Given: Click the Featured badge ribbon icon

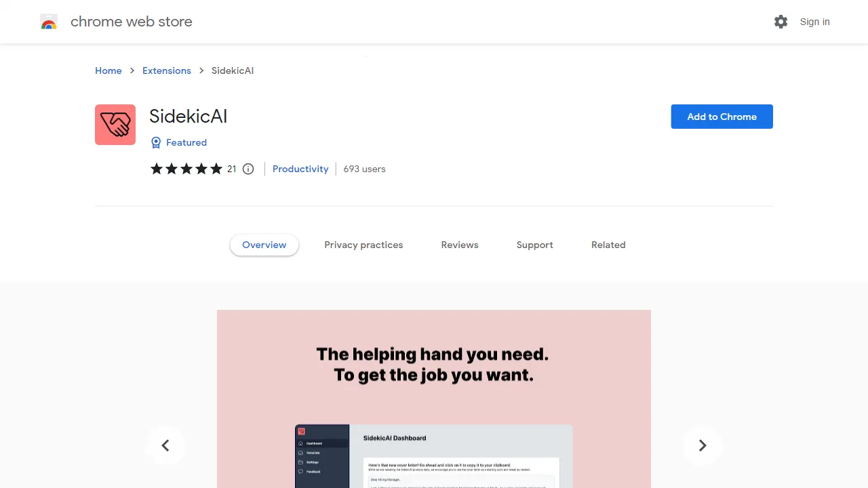Looking at the screenshot, I should click(x=156, y=142).
